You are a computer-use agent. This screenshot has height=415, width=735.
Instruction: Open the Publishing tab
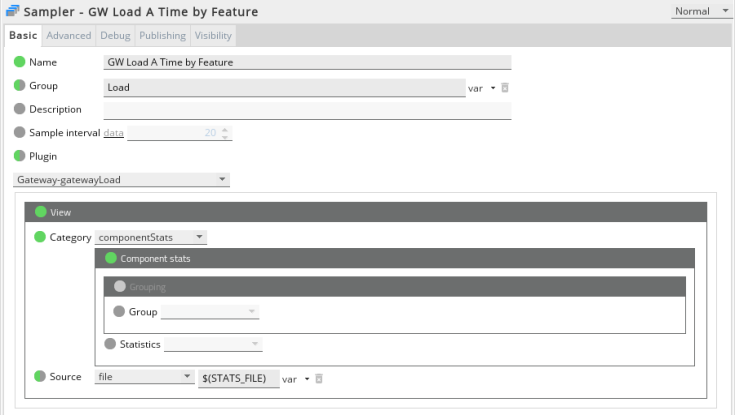(x=162, y=36)
